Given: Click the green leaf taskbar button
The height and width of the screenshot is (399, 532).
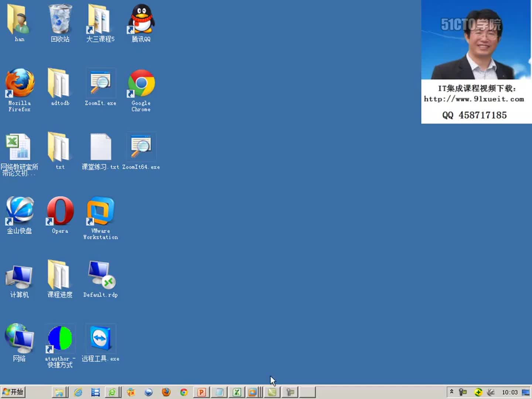Looking at the screenshot, I should point(272,392).
